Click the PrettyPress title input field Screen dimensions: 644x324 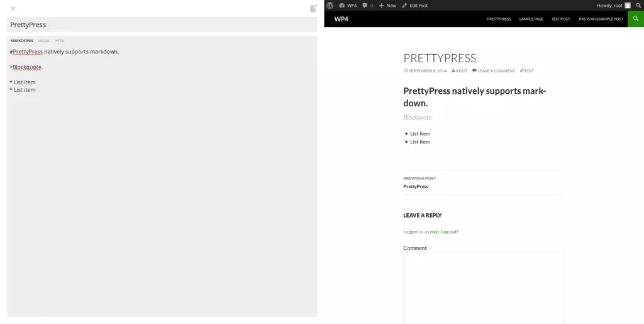point(162,25)
